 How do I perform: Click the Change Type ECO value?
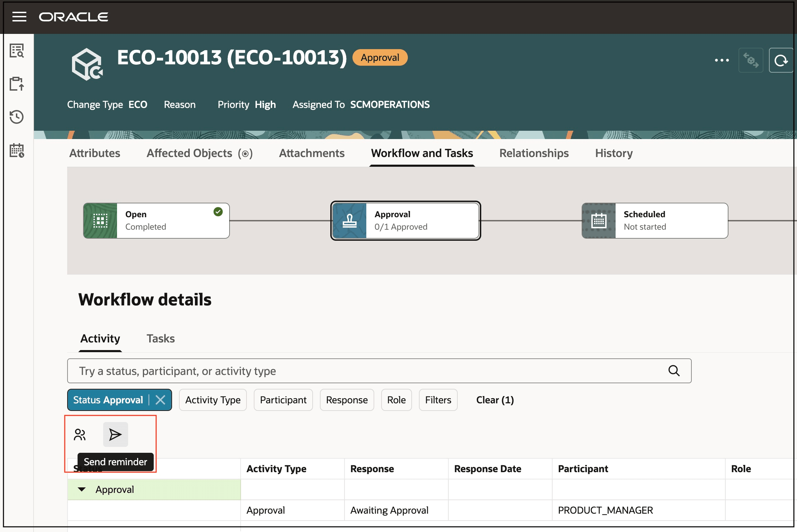[x=138, y=104]
